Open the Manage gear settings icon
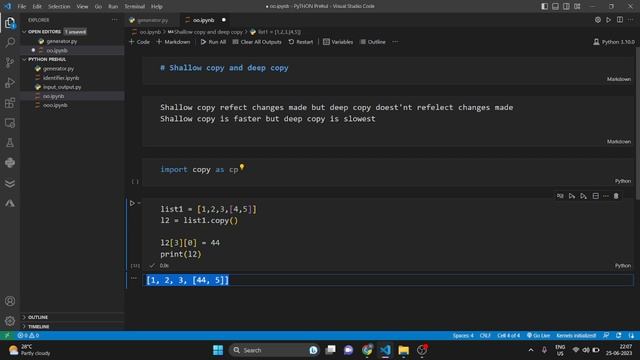The image size is (640, 360). [x=10, y=321]
